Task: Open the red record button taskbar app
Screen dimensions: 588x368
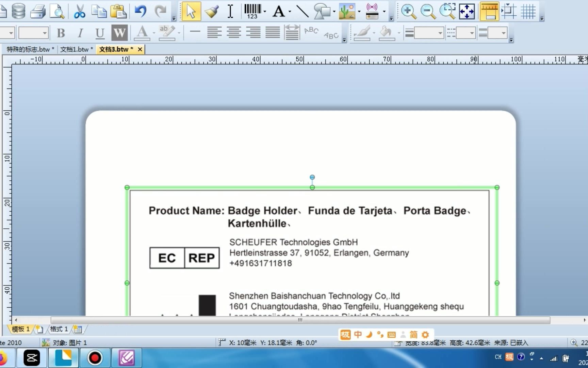Action: tap(95, 358)
